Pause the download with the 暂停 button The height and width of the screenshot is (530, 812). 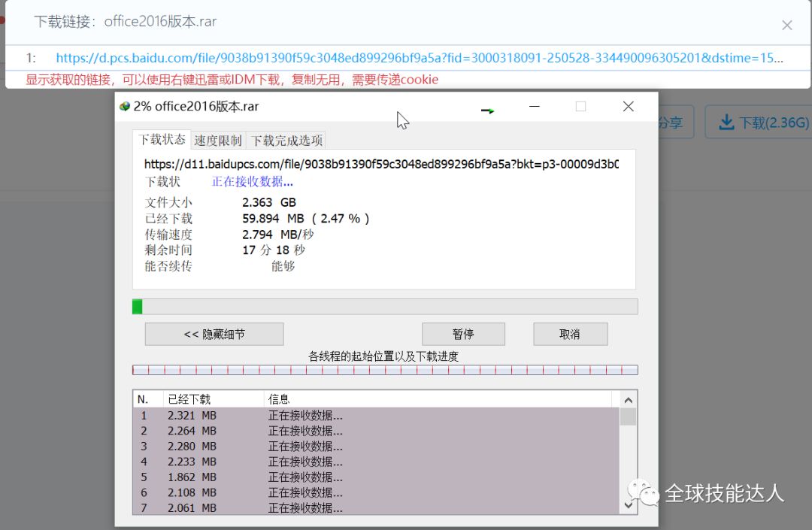coord(463,334)
